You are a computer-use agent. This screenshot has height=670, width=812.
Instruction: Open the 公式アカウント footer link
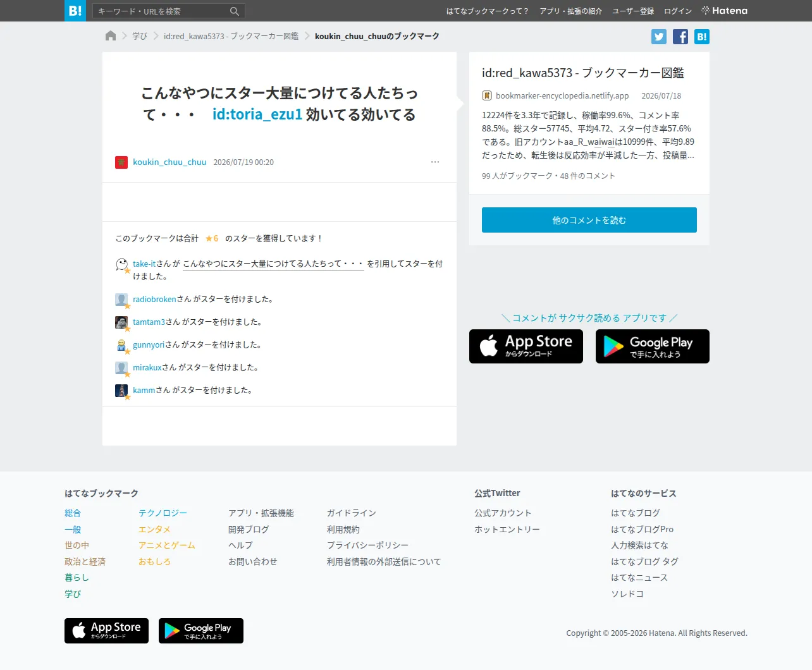pos(503,513)
